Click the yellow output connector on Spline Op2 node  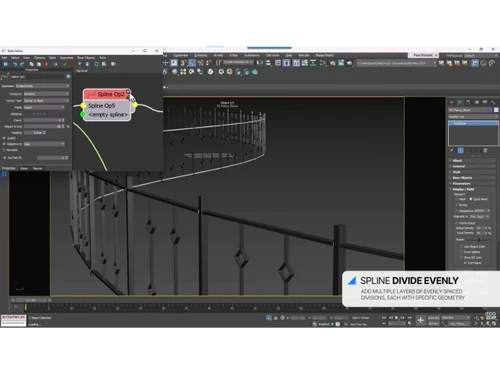(x=135, y=105)
